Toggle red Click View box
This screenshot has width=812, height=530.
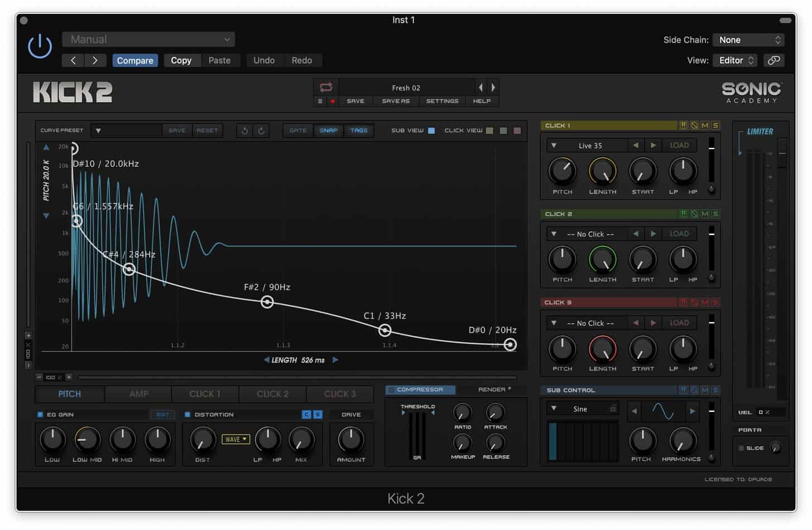(x=517, y=131)
